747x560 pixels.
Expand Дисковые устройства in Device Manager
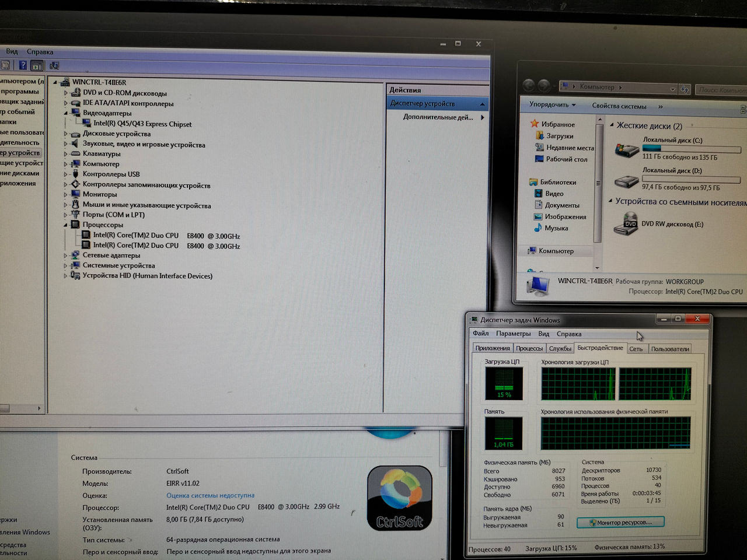tap(64, 134)
